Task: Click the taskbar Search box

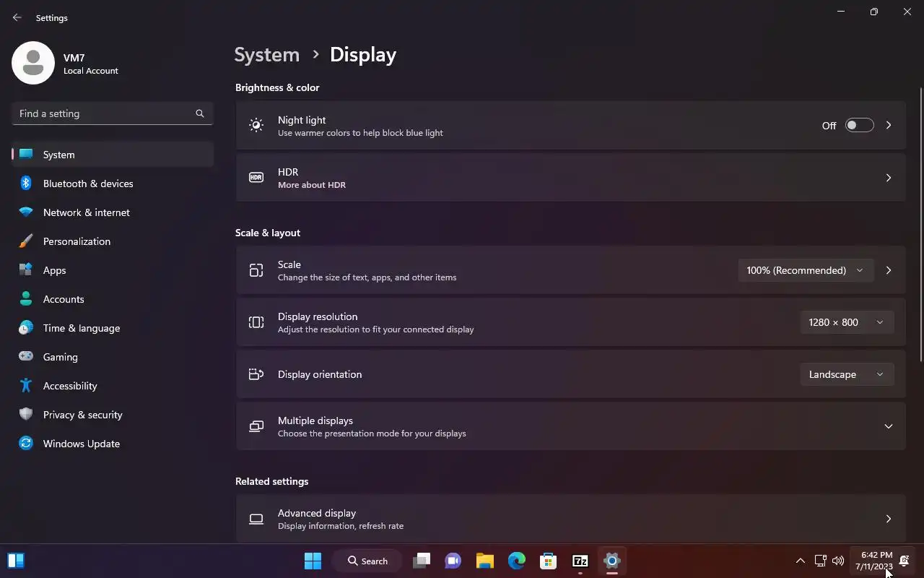Action: pyautogui.click(x=367, y=561)
